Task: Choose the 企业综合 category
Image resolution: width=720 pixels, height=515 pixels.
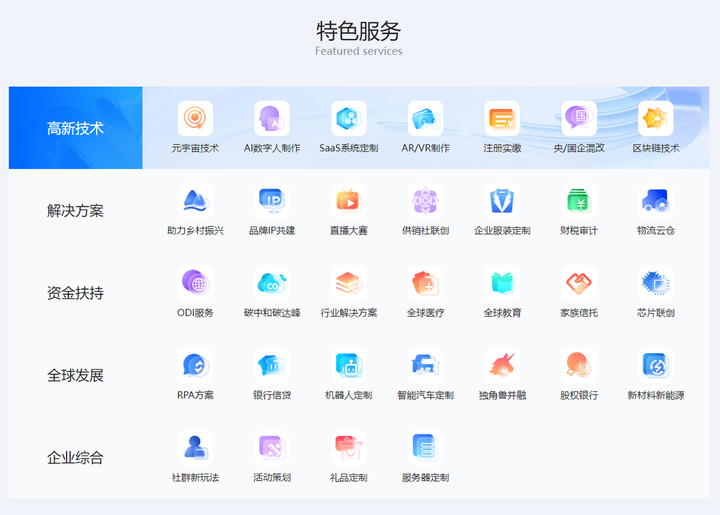Action: click(x=76, y=457)
